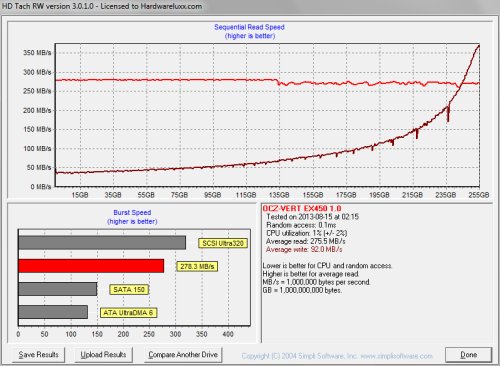Click the SCSI Ultra320 yellow label
Viewport: 500px width, 366px height.
pos(223,243)
